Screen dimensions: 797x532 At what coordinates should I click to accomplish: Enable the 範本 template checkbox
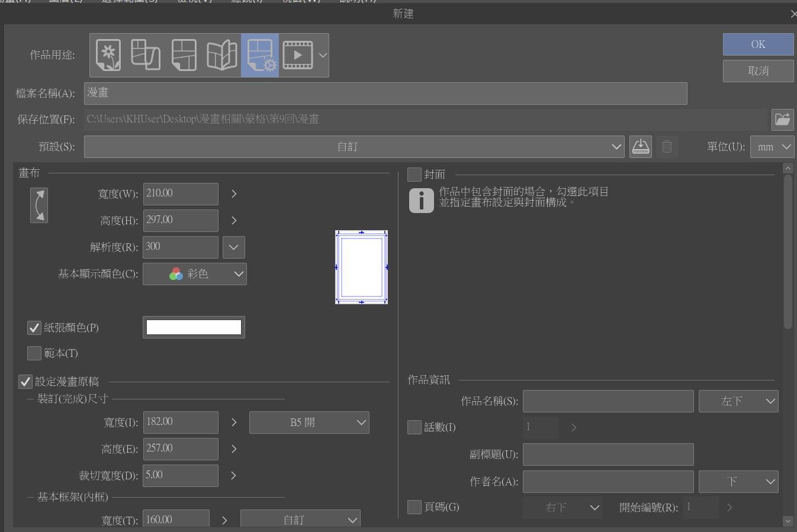point(34,353)
